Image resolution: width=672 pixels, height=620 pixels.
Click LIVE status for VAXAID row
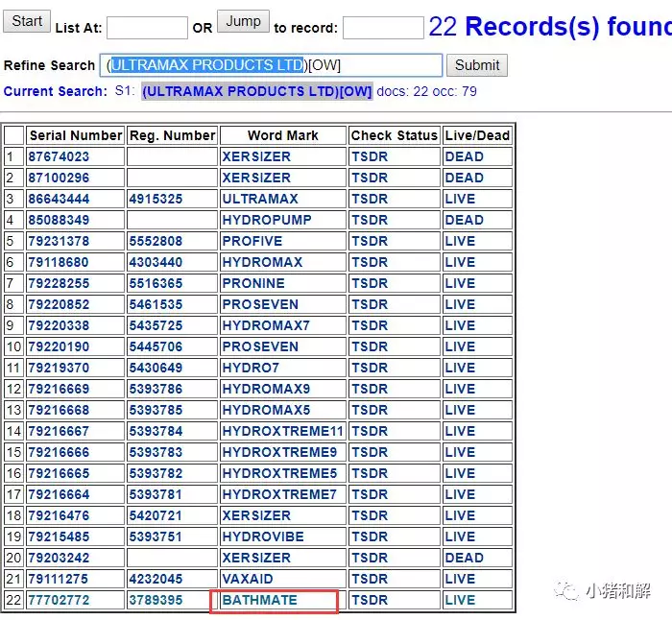tap(460, 579)
